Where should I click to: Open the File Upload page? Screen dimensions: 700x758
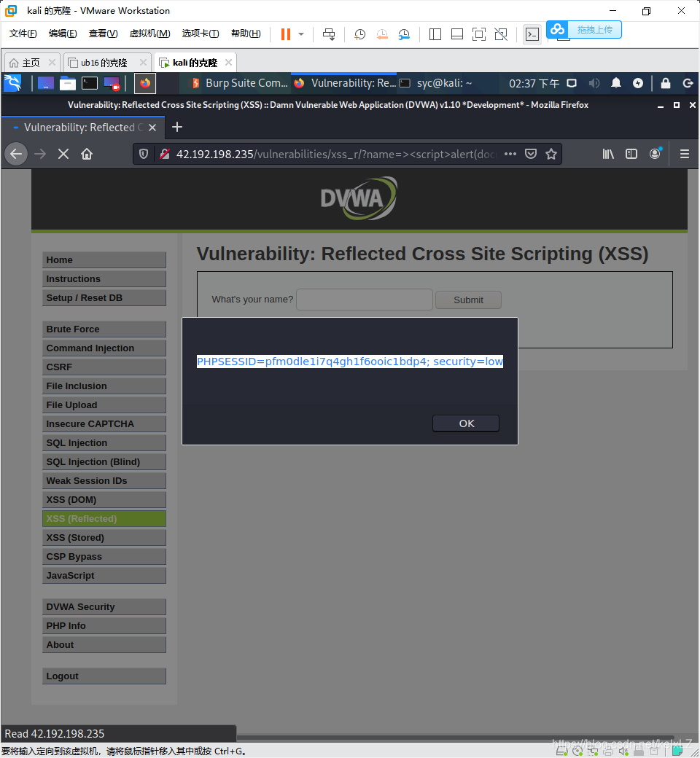(x=104, y=405)
